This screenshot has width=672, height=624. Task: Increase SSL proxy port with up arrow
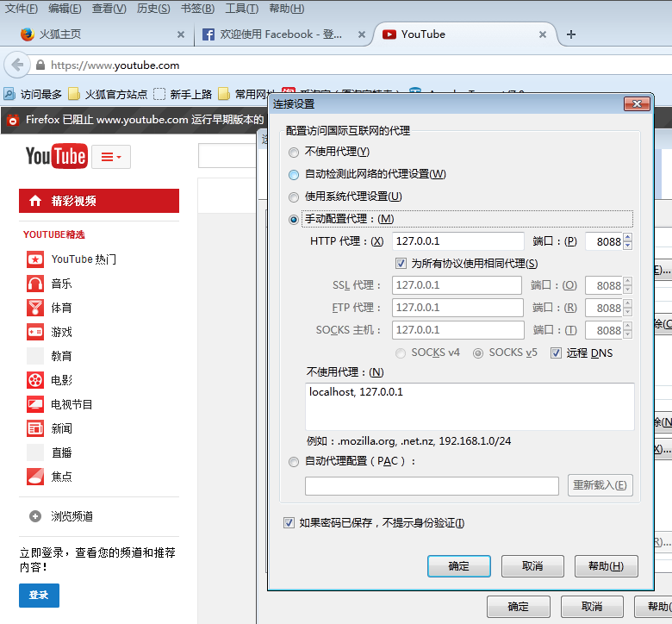point(628,281)
